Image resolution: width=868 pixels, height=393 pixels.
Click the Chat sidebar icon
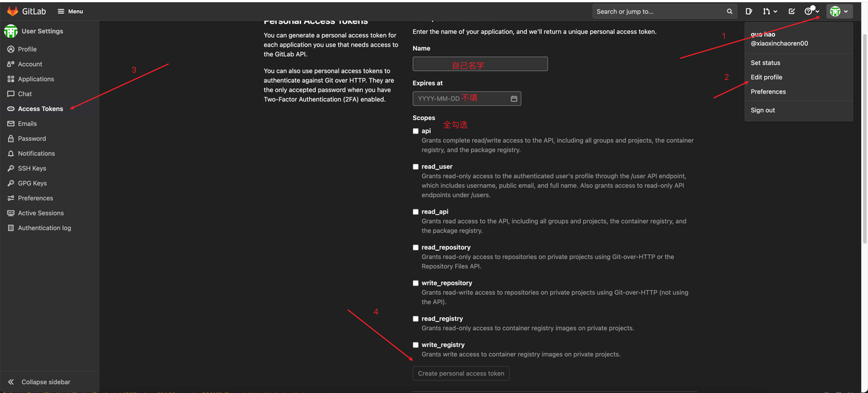click(11, 94)
